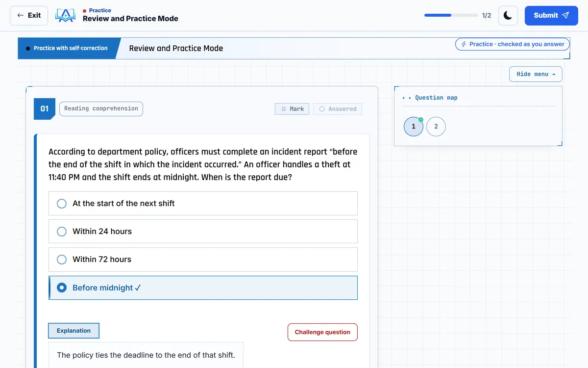Open the Challenge question dialog
Screen dimensions: 588x368
tap(322, 332)
